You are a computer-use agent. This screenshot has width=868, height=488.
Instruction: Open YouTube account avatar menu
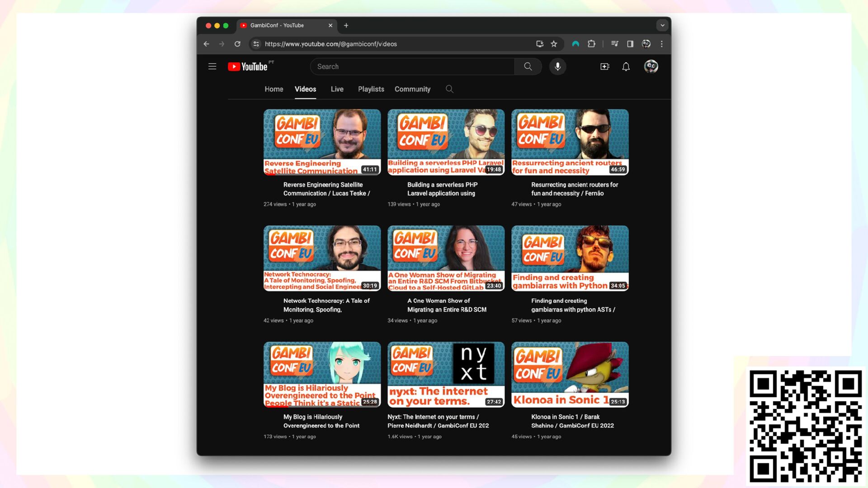click(x=651, y=66)
